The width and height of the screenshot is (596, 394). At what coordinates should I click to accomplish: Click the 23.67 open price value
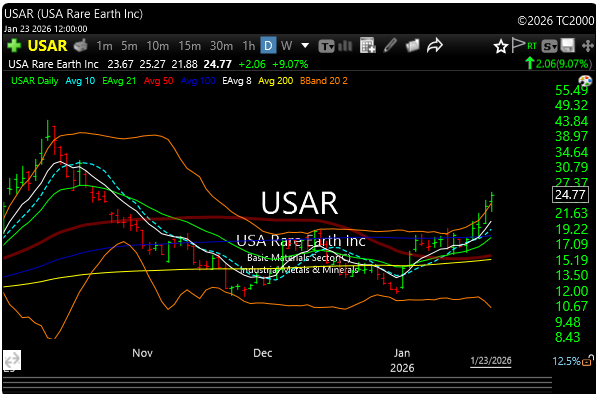120,64
